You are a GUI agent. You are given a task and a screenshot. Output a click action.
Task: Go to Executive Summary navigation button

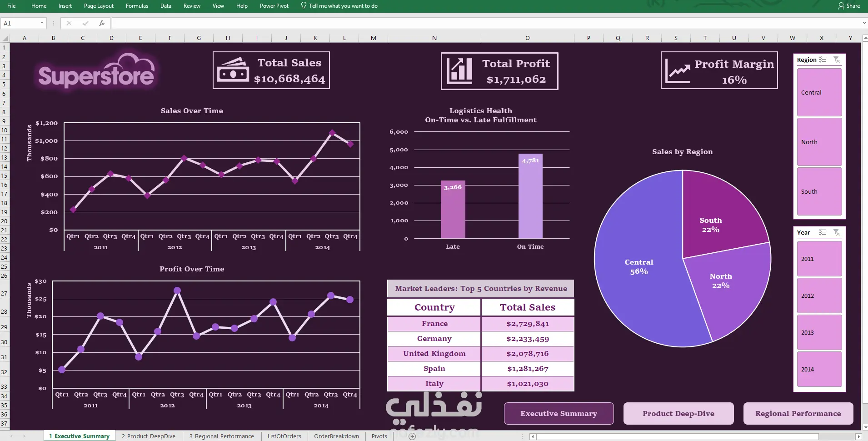click(559, 413)
